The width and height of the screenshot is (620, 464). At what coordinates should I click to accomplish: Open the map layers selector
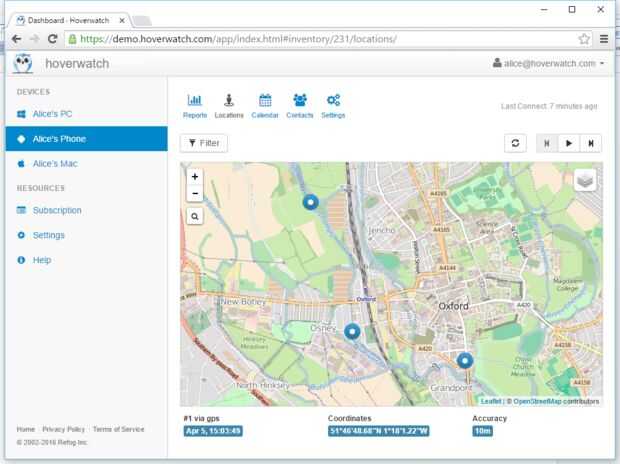point(585,180)
